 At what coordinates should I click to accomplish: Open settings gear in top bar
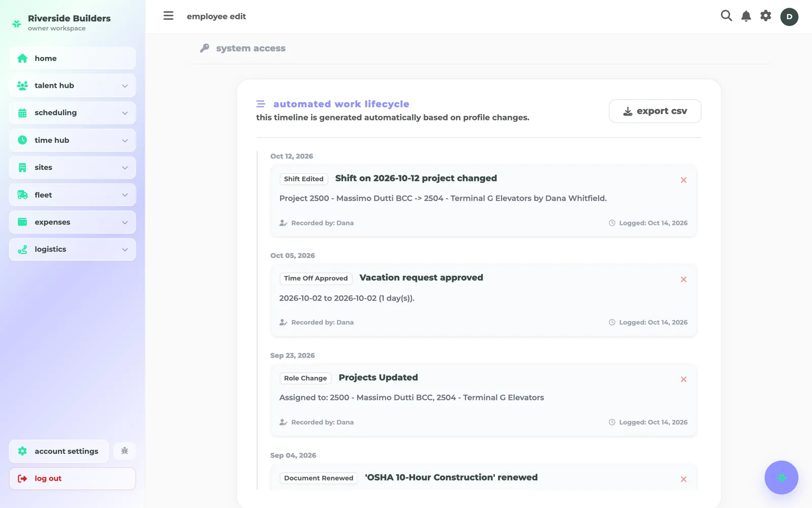tap(766, 16)
